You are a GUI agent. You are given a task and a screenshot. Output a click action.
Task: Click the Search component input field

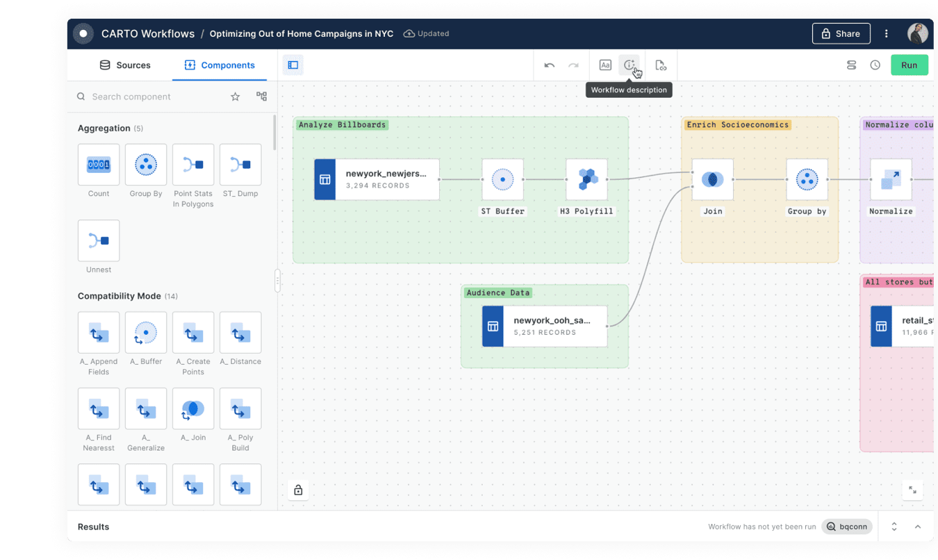156,97
